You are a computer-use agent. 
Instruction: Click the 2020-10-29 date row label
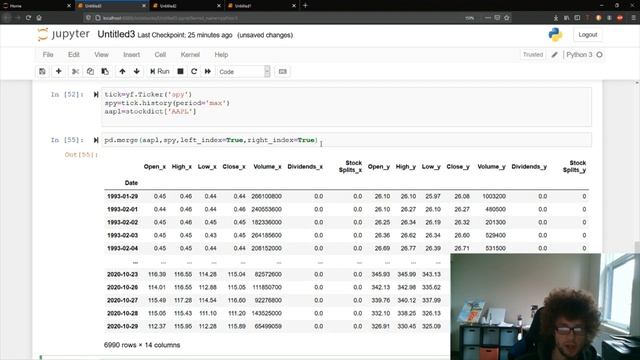coord(122,327)
